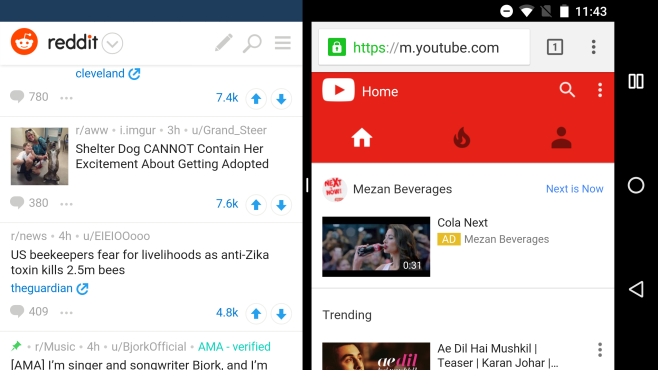This screenshot has width=658, height=370.
Task: Tap the Do Not Disturb status icon
Action: pyautogui.click(x=507, y=11)
